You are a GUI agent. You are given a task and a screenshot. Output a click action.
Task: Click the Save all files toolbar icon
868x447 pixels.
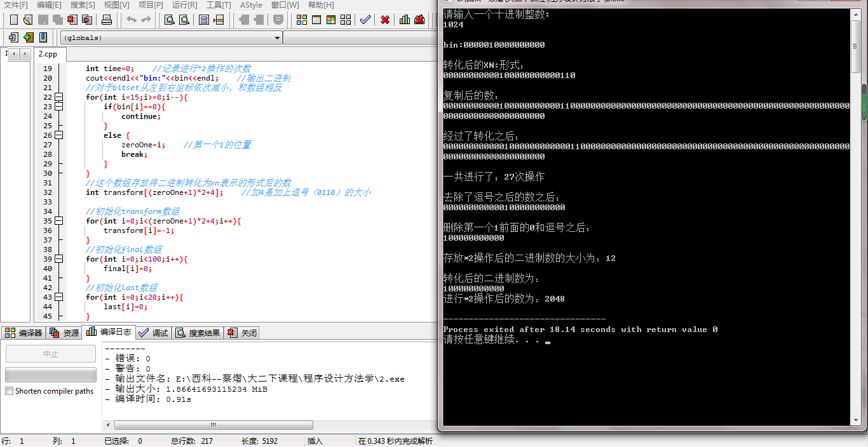[57, 20]
